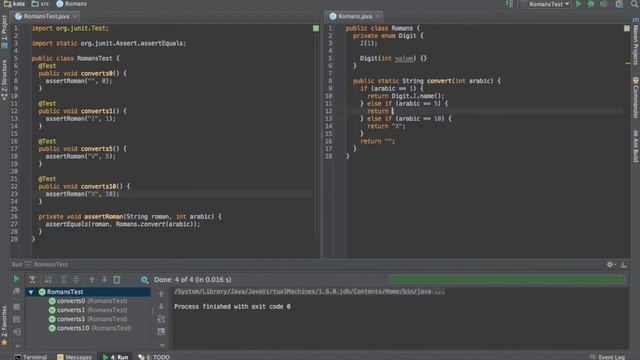Screen dimensions: 640x360
Task: Debug RomansTest with the top toolbar bug icon
Action: [591, 4]
